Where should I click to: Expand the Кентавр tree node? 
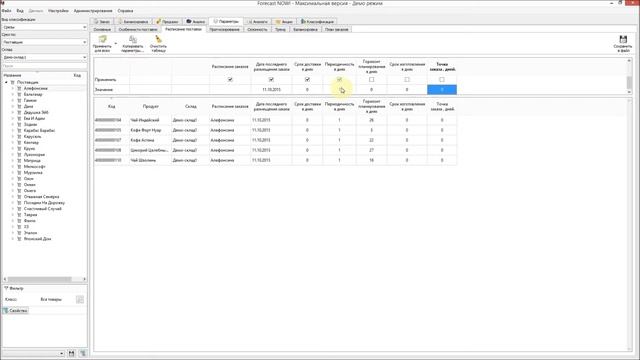point(13,142)
